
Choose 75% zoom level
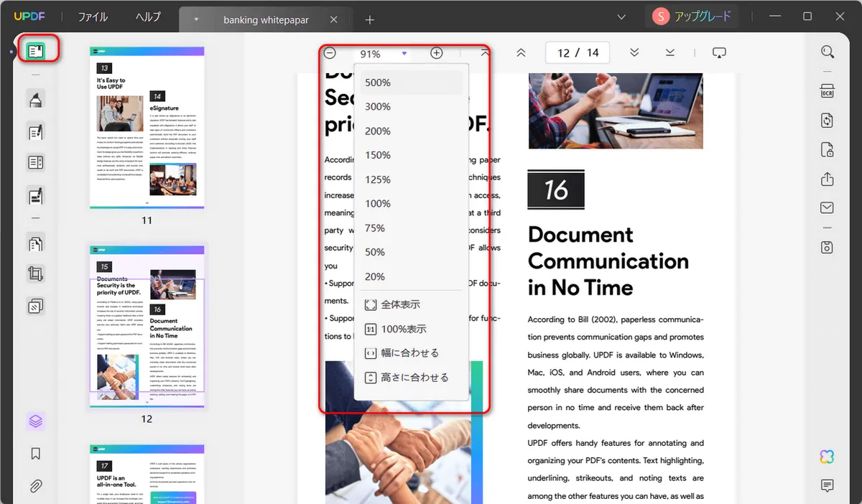pyautogui.click(x=412, y=228)
